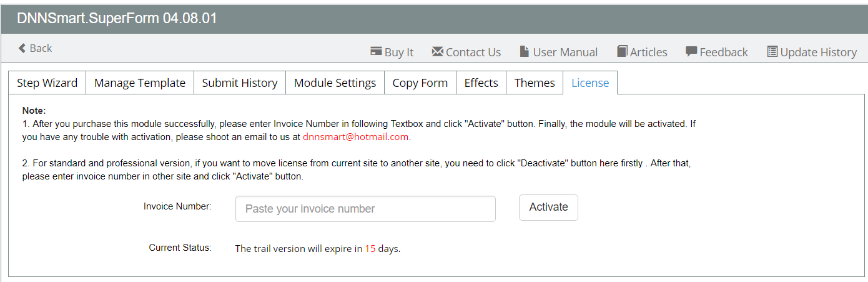Click the credit card icon beside Buy It
Image resolution: width=868 pixels, height=282 pixels.
pos(376,51)
